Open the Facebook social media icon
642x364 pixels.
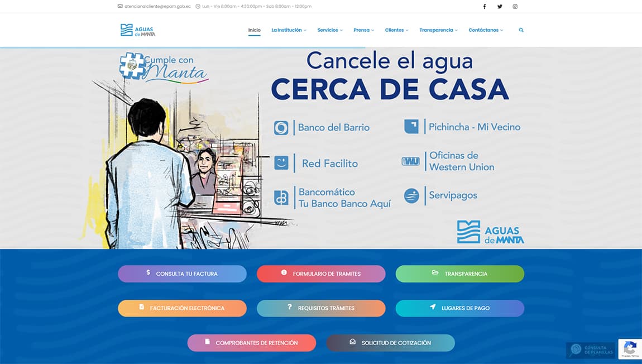coord(484,7)
